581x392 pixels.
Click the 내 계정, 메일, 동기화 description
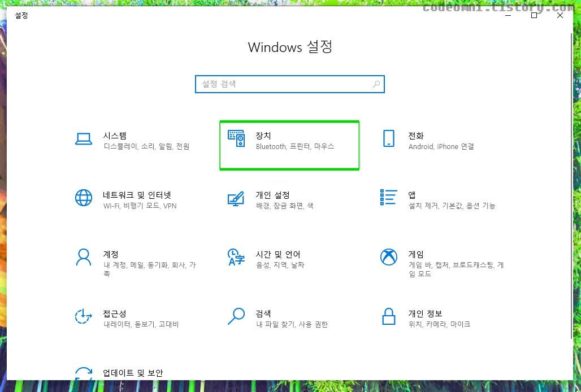[x=150, y=269]
